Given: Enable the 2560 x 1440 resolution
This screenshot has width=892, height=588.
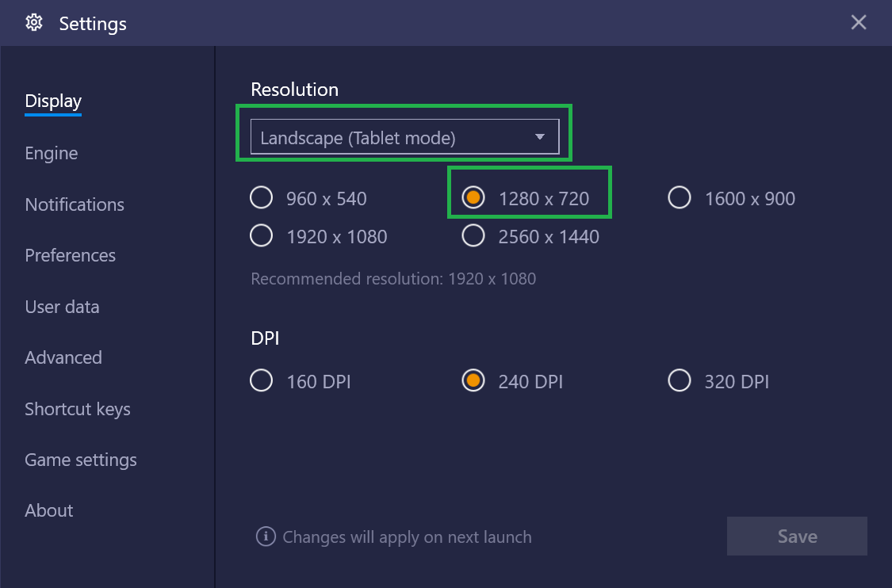Looking at the screenshot, I should pos(473,236).
